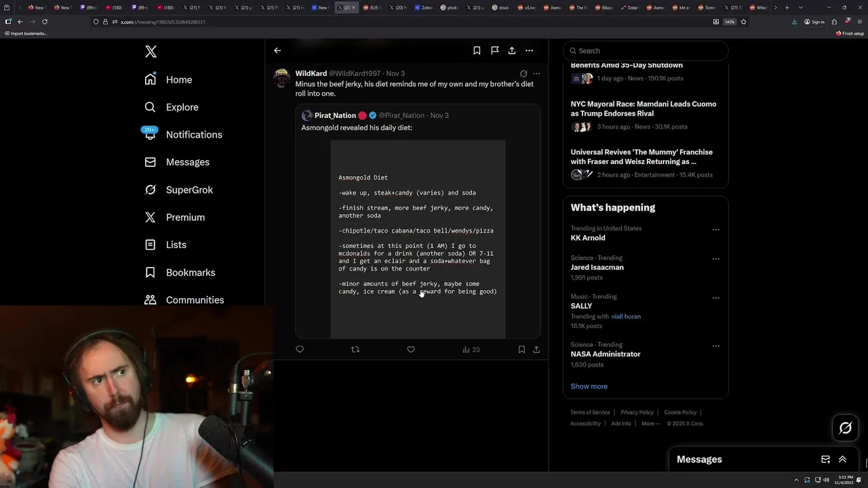Bookmark this page with the star icon
Screen dimensions: 868x488
point(743,22)
